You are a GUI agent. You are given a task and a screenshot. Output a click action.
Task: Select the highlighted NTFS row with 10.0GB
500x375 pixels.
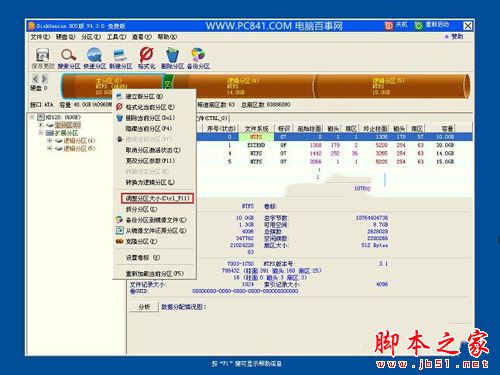coord(334,137)
